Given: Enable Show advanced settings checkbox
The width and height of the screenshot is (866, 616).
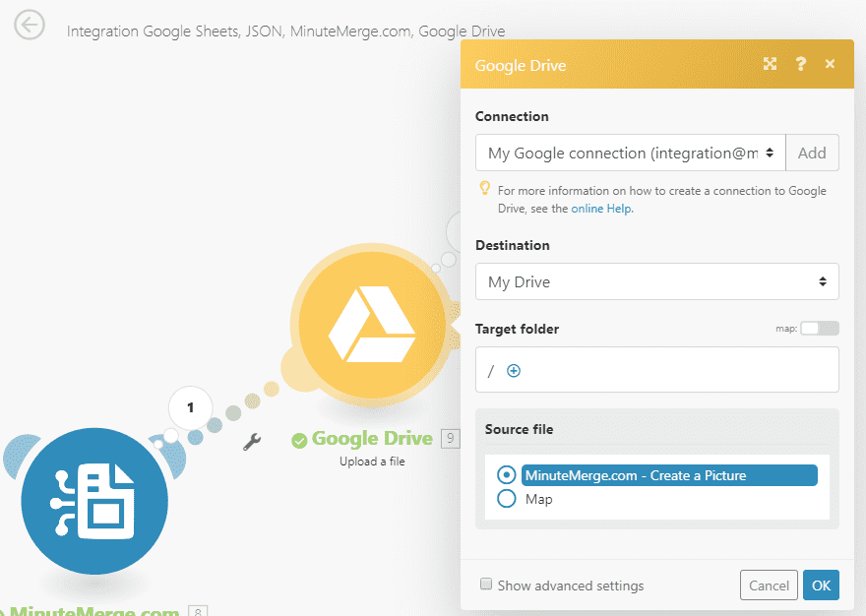Looking at the screenshot, I should [x=485, y=585].
